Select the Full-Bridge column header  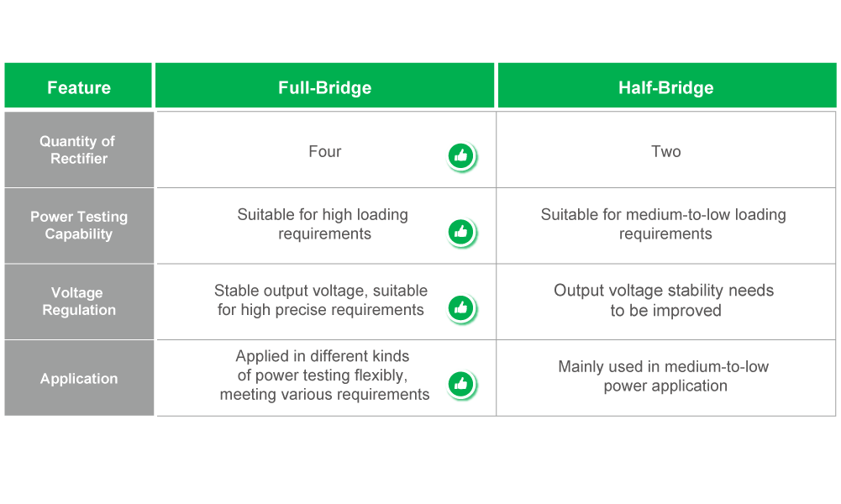click(x=324, y=85)
